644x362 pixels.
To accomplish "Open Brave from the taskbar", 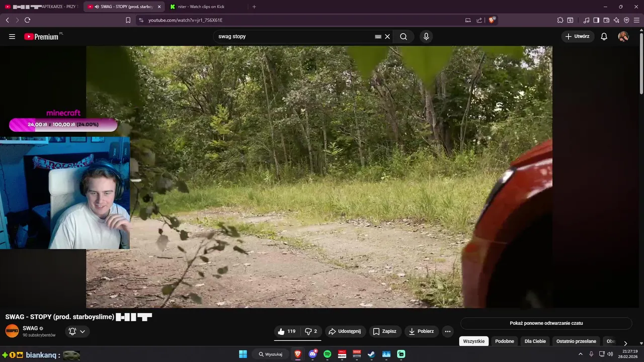I will 298,354.
